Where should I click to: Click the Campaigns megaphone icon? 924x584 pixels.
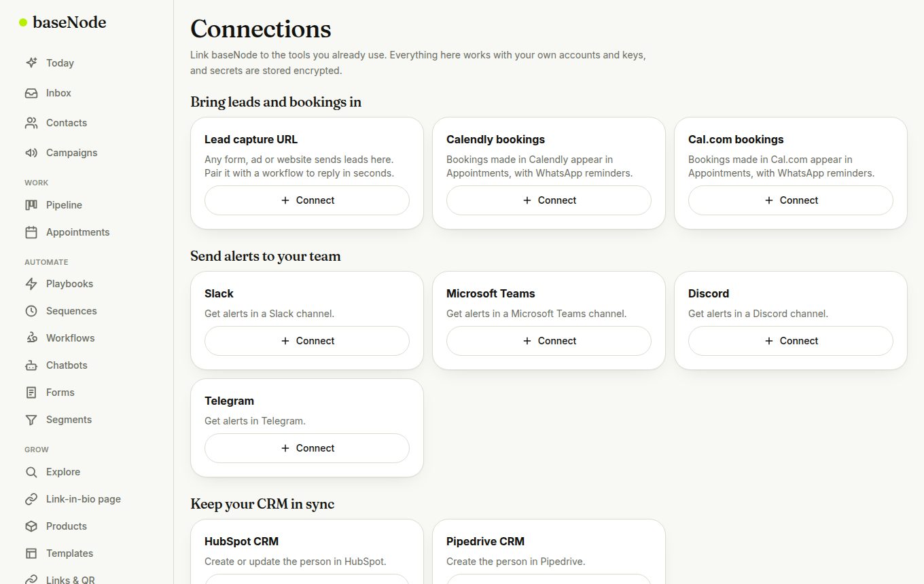coord(31,153)
